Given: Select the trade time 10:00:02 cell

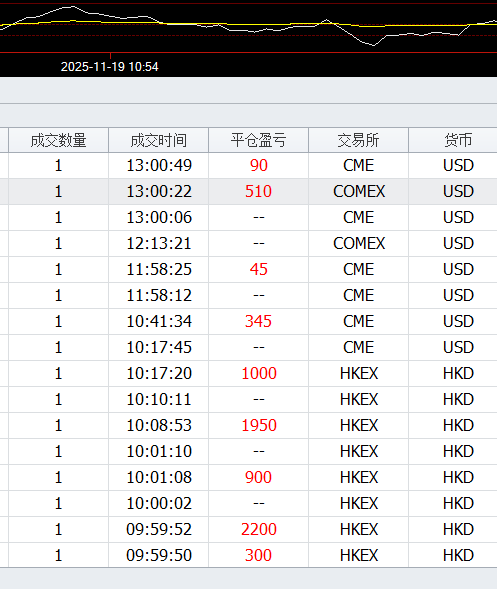Looking at the screenshot, I should point(159,503).
